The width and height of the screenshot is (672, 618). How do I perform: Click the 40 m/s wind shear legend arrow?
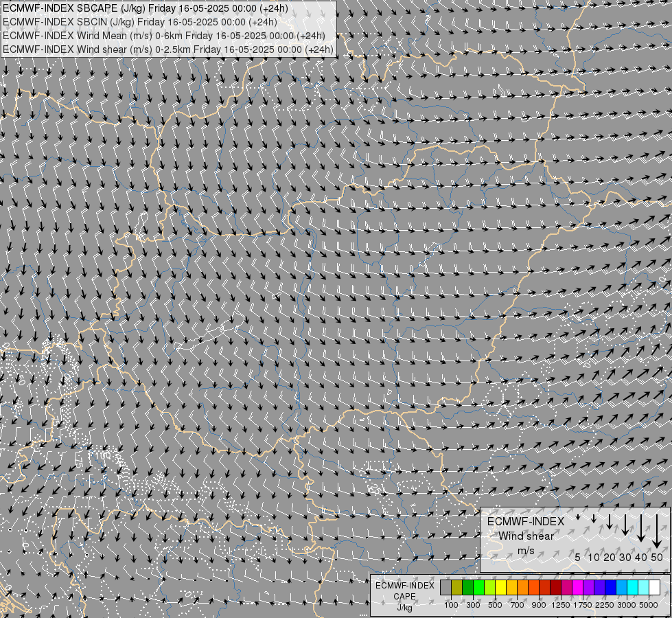[641, 528]
